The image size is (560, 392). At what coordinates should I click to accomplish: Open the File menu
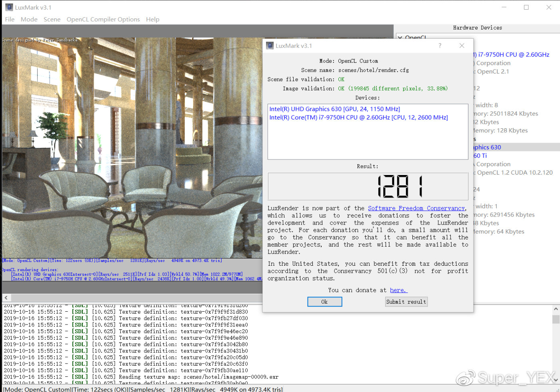click(x=10, y=19)
